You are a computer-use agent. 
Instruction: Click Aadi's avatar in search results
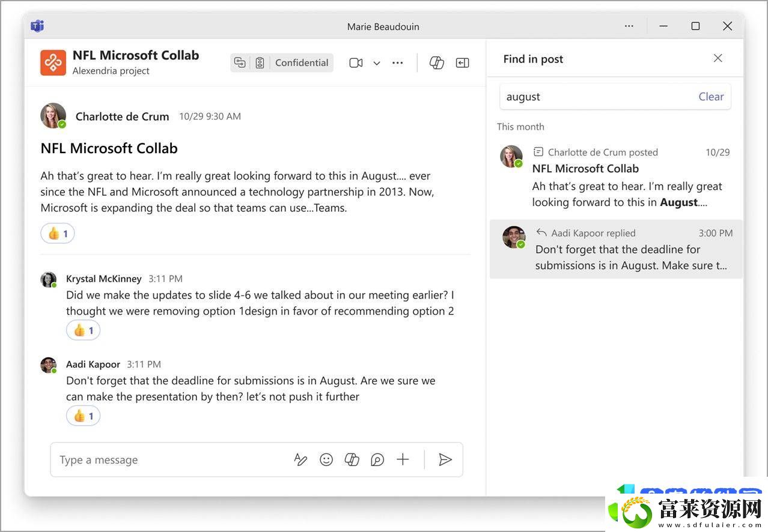(514, 237)
